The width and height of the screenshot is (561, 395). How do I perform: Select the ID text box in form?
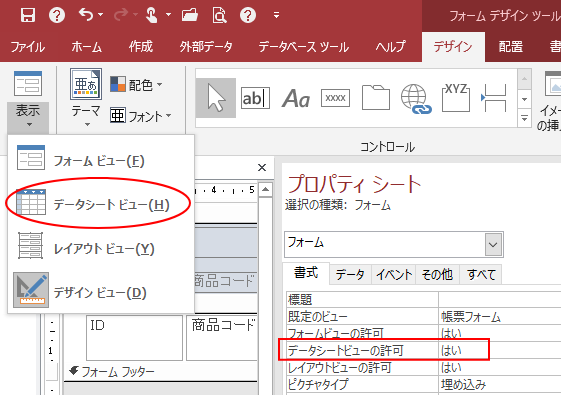tap(134, 338)
